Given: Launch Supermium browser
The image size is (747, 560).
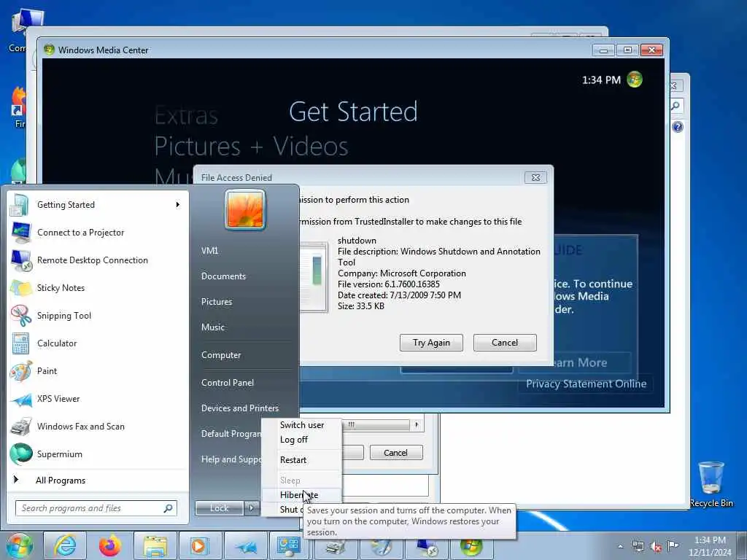Looking at the screenshot, I should coord(98,454).
